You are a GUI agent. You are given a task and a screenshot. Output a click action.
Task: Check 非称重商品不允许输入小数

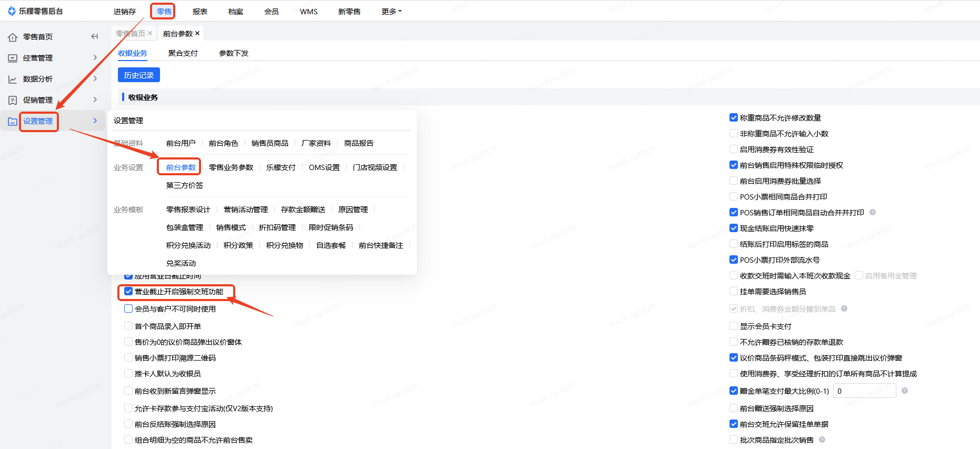coord(734,133)
